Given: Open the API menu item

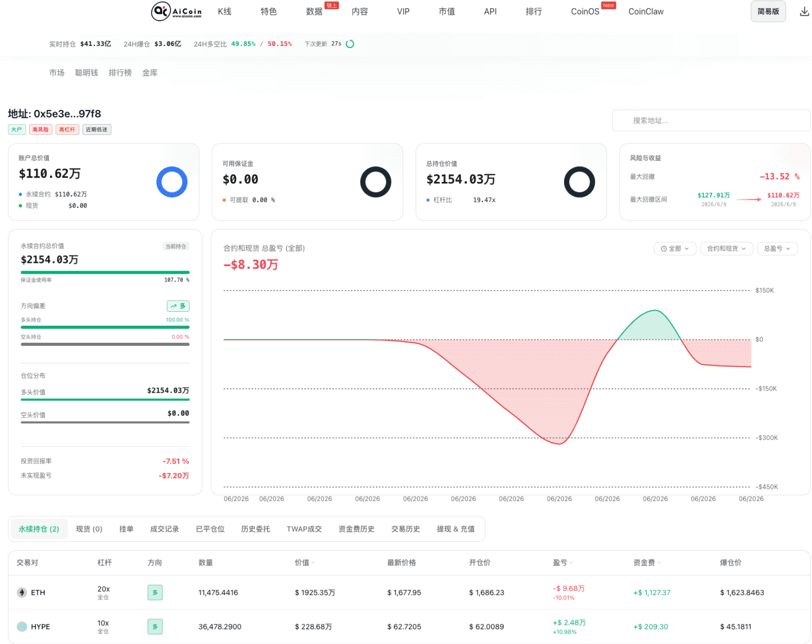Looking at the screenshot, I should pos(490,11).
